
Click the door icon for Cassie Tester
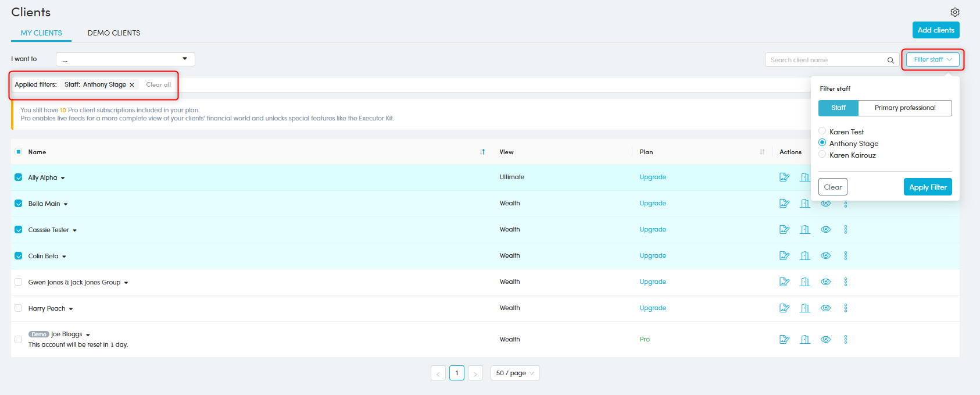[x=804, y=230]
